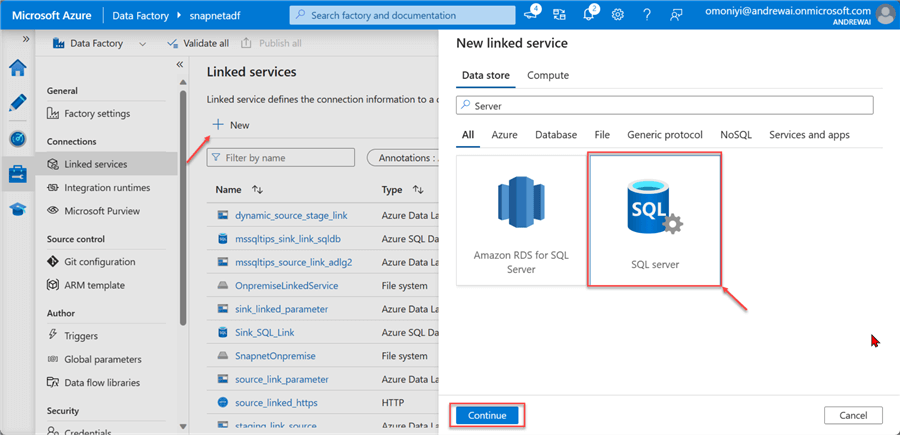This screenshot has height=435, width=900.
Task: Sort by Type column arrows
Action: (x=418, y=190)
